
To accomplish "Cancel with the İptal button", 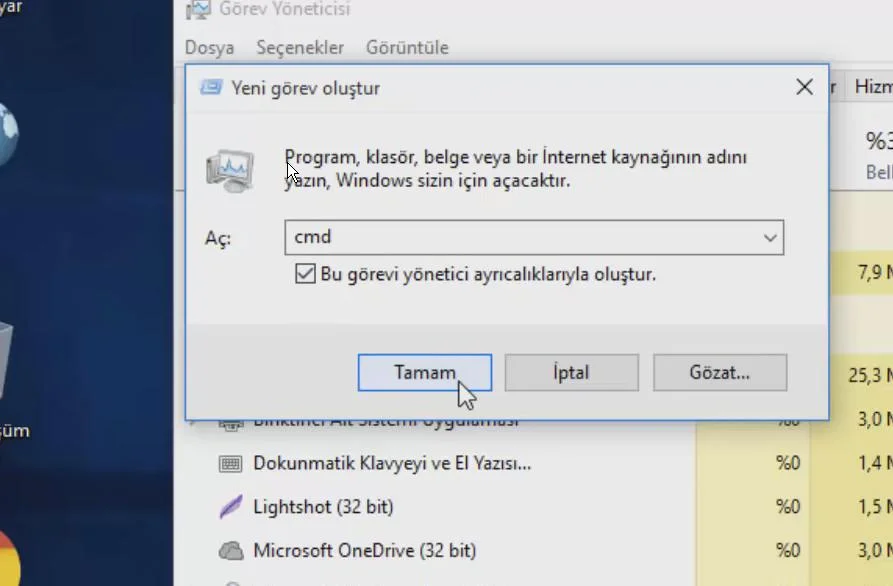I will pyautogui.click(x=571, y=373).
